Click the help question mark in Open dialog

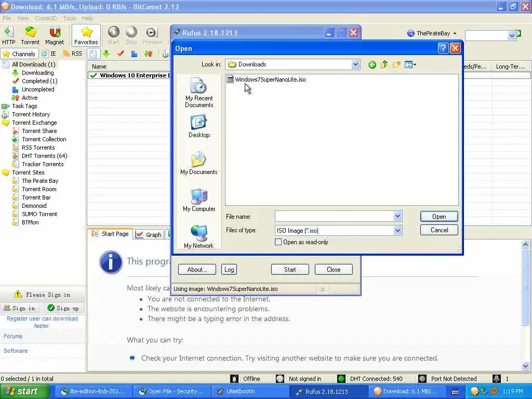coord(443,48)
